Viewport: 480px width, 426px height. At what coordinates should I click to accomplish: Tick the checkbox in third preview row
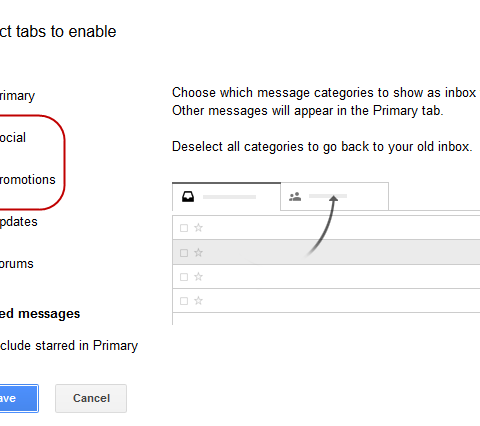point(184,277)
